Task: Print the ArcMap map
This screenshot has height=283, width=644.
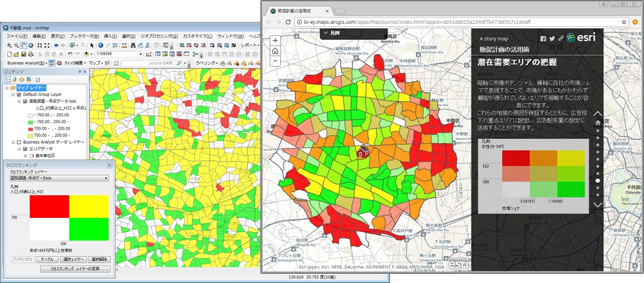Action: [x=30, y=54]
